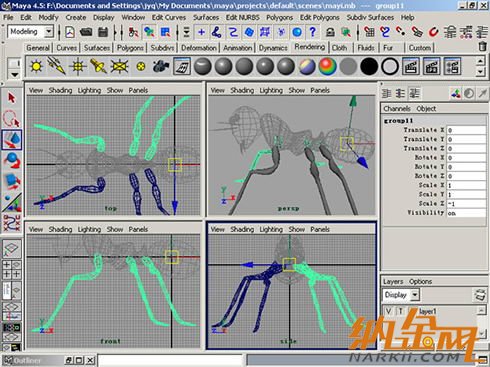This screenshot has height=367, width=490.
Task: Assign the ramp rainbow shader ball
Action: [327, 66]
